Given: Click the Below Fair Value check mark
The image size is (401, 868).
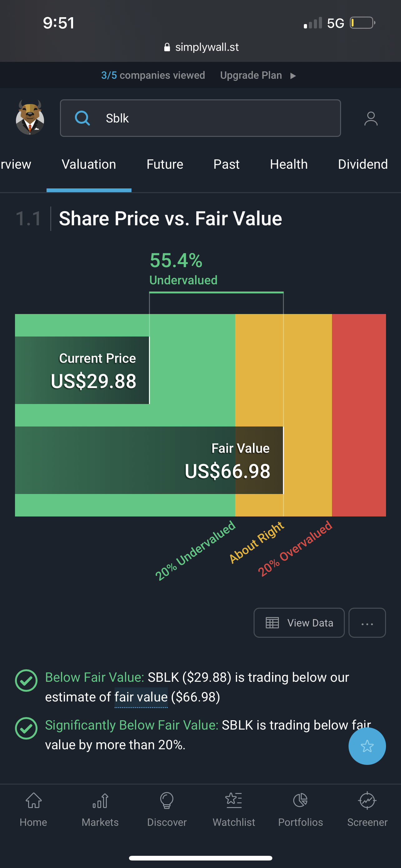Looking at the screenshot, I should (26, 680).
